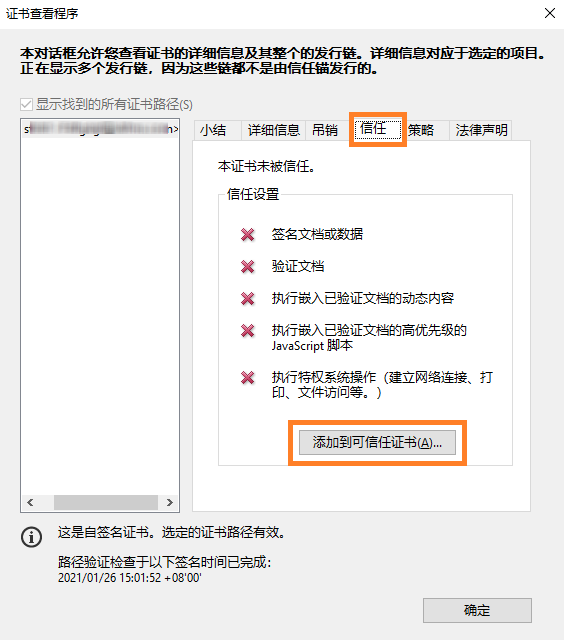
Task: Open the 策略 tab
Action: pyautogui.click(x=422, y=131)
